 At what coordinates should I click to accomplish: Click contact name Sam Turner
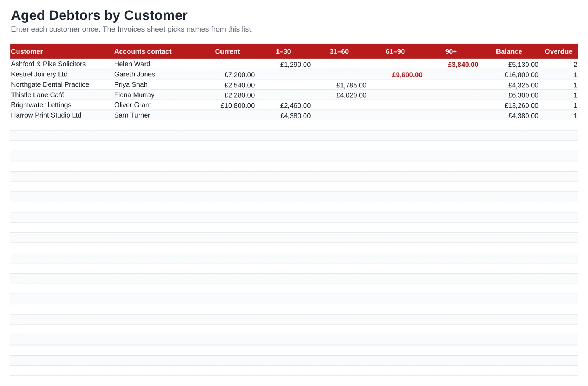click(132, 115)
